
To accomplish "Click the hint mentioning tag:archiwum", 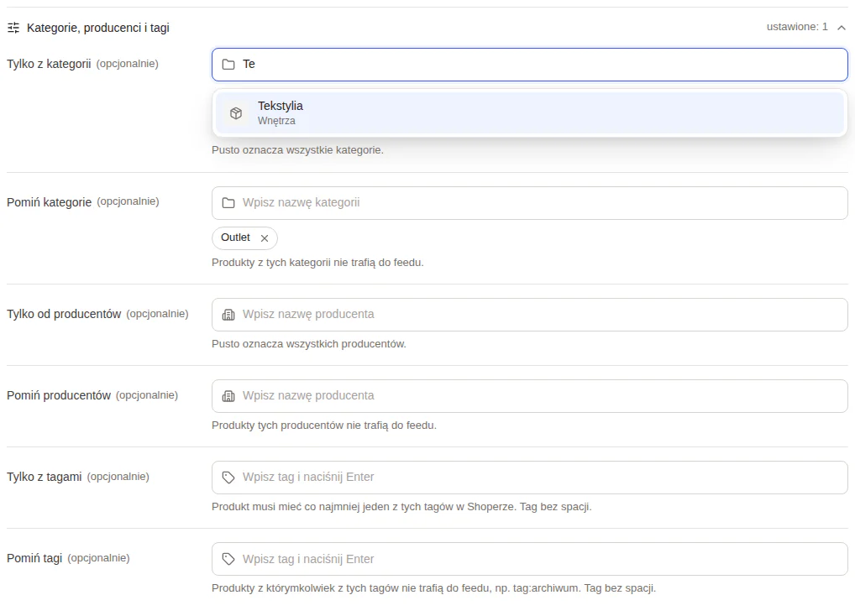I will [433, 588].
